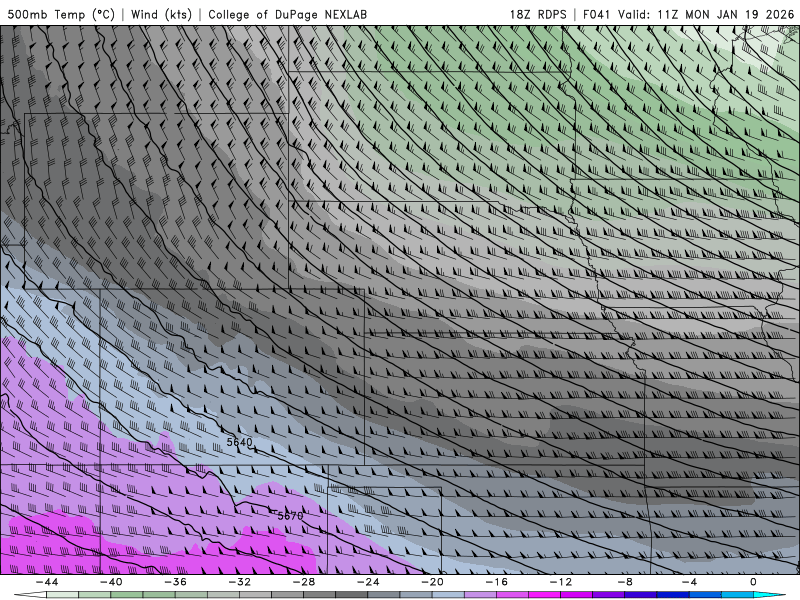Click the -28 color bar tick label

click(x=304, y=582)
